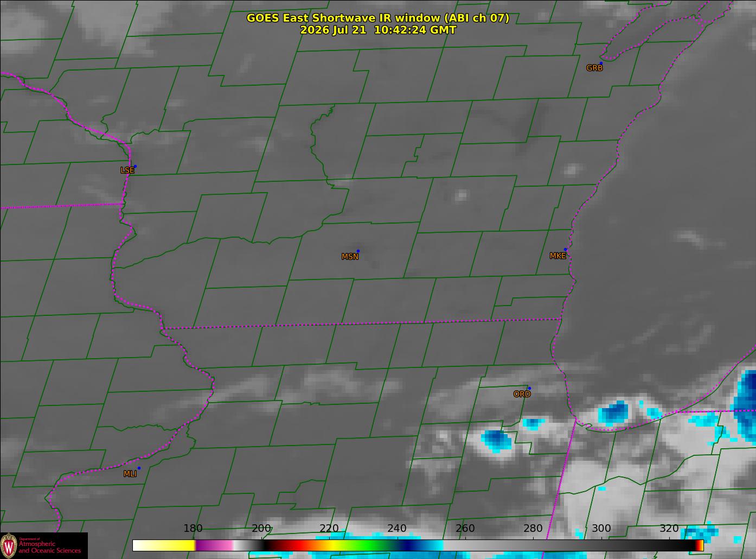Click the 180 label on temperature scale
The image size is (756, 559).
[193, 528]
